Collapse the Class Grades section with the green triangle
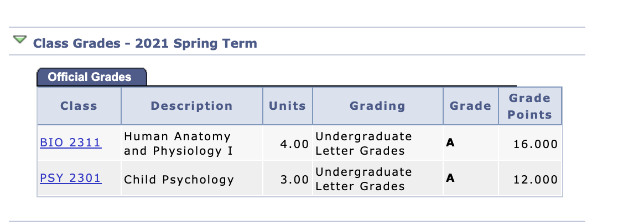Viewport: 644px width, 224px height. coord(20,40)
